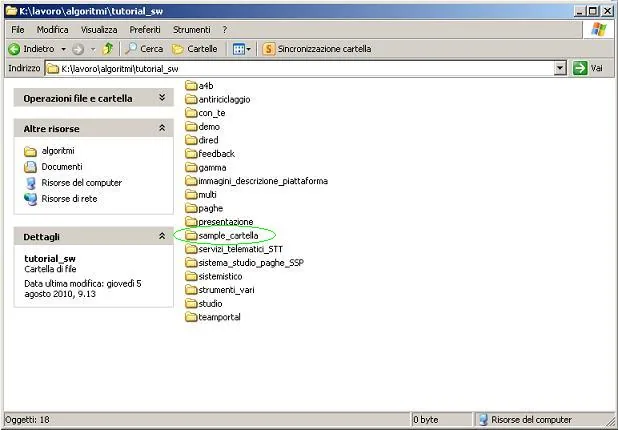Viewport: 618px width, 430px height.
Task: Toggle the Cartelle folders pane
Action: pyautogui.click(x=195, y=49)
